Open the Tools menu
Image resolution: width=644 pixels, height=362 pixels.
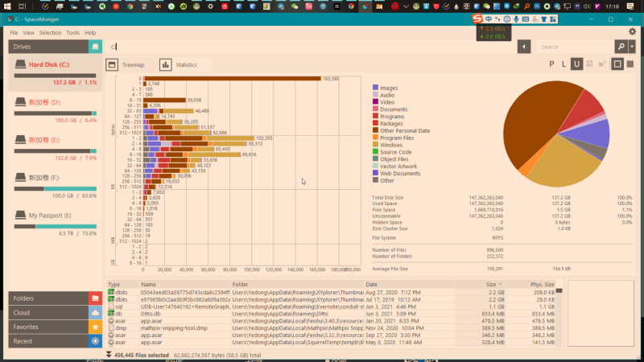click(72, 33)
